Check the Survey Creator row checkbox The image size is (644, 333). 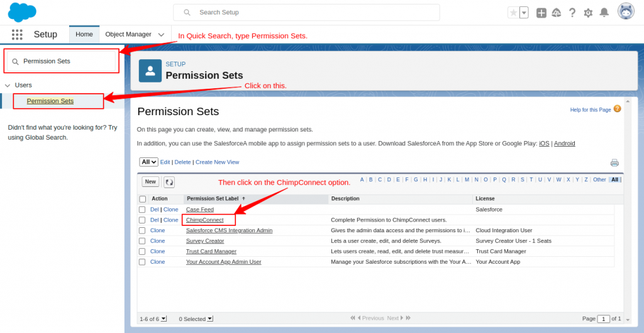pos(142,241)
